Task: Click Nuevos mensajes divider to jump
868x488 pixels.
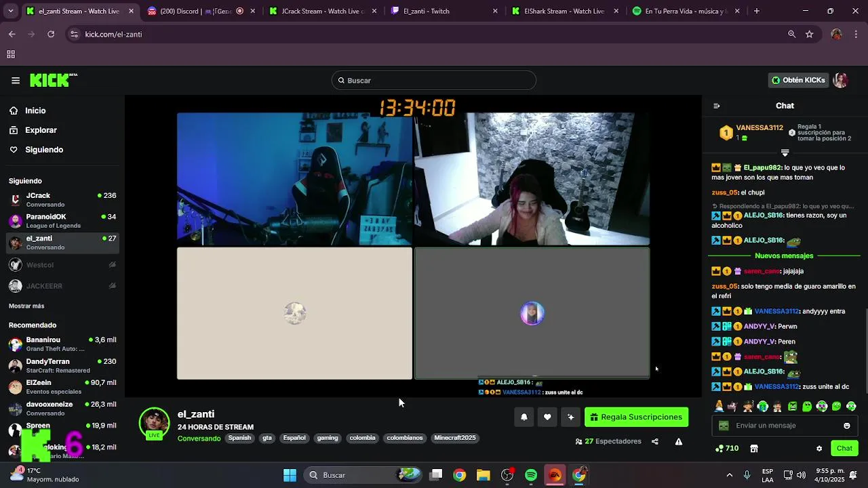Action: [784, 256]
